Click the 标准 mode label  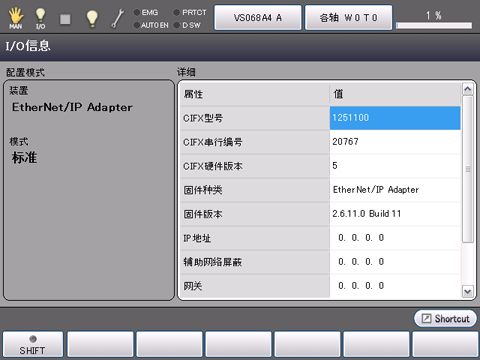[x=24, y=157]
